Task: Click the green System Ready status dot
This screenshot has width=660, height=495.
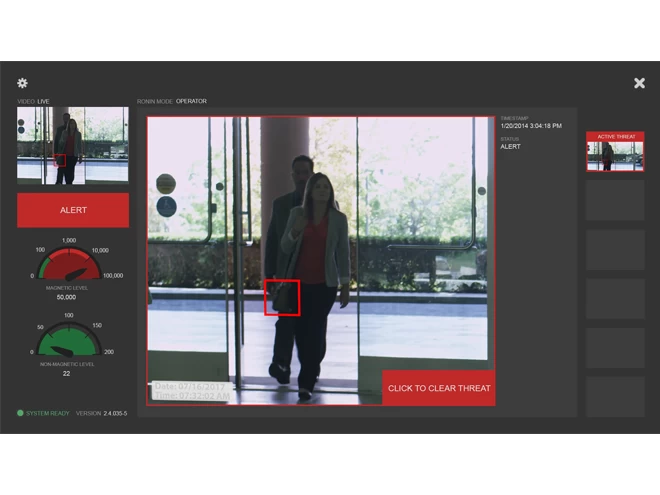Action: [x=20, y=412]
